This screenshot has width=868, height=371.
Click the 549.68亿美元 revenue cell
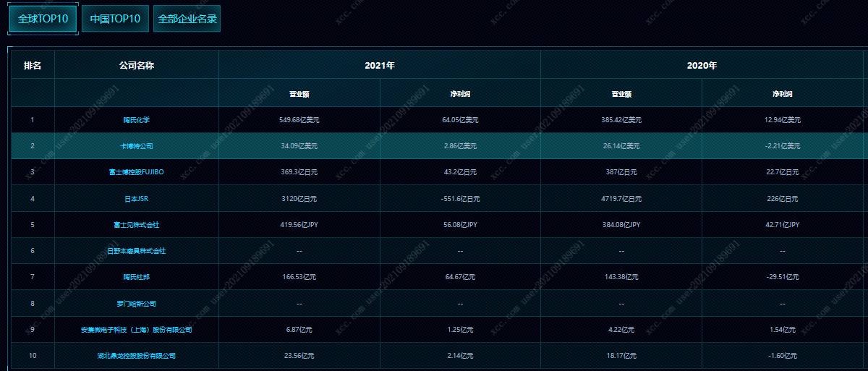(x=299, y=120)
